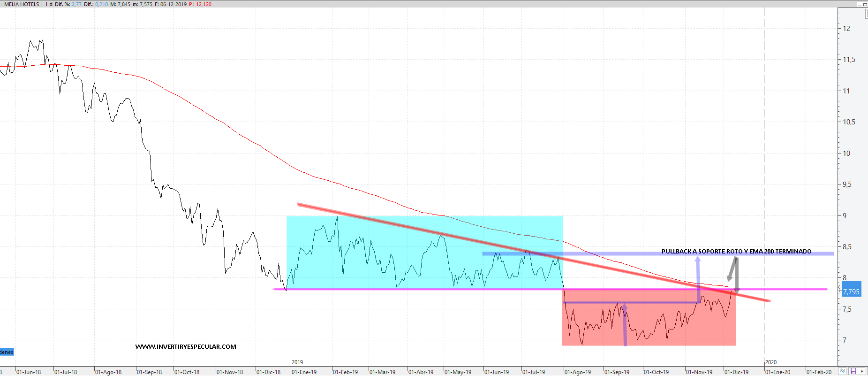Click the purple save chart icon
Screen dimensions: 868x376
pos(853,371)
